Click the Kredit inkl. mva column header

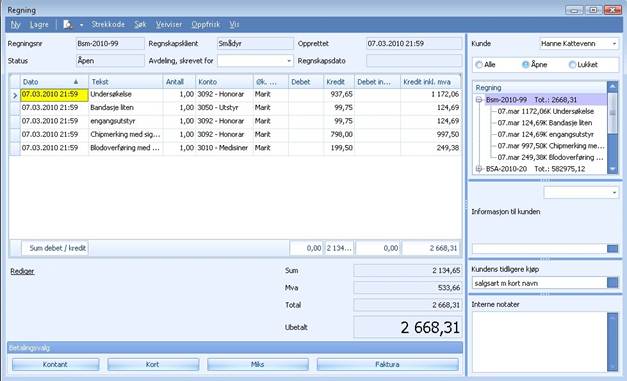point(431,82)
